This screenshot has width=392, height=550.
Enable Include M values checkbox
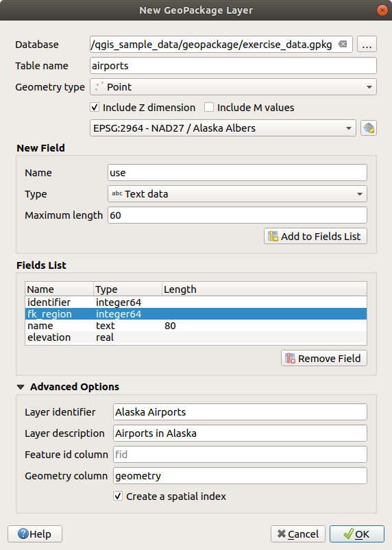coord(209,108)
